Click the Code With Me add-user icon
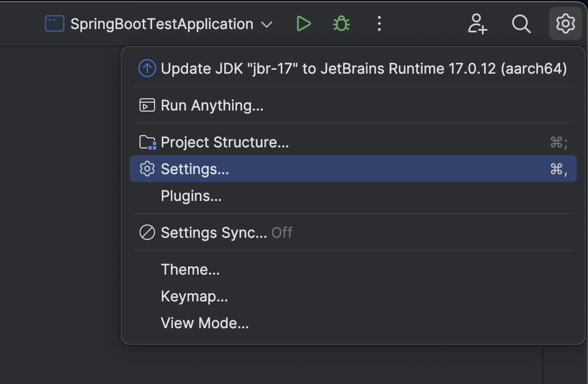The image size is (588, 384). 478,24
